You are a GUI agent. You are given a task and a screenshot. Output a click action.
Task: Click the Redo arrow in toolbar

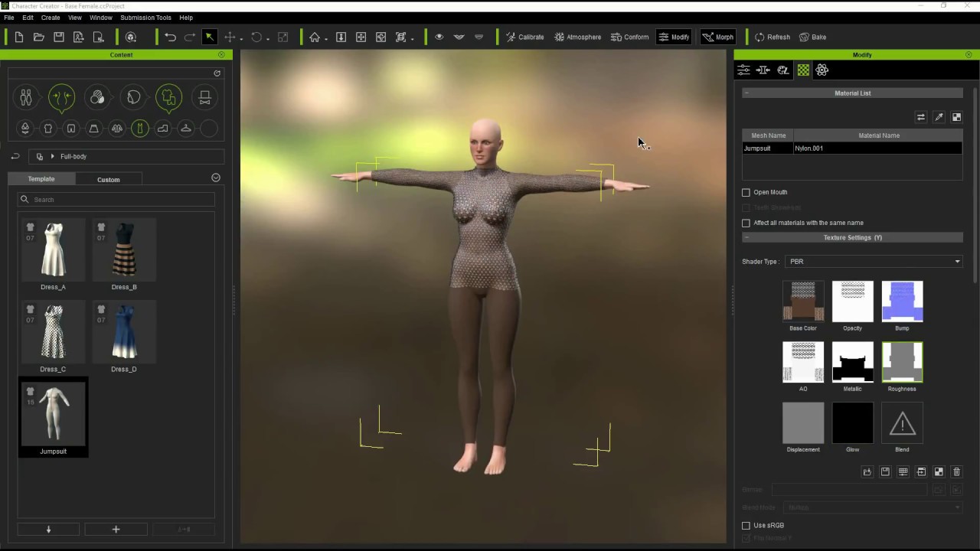point(190,37)
